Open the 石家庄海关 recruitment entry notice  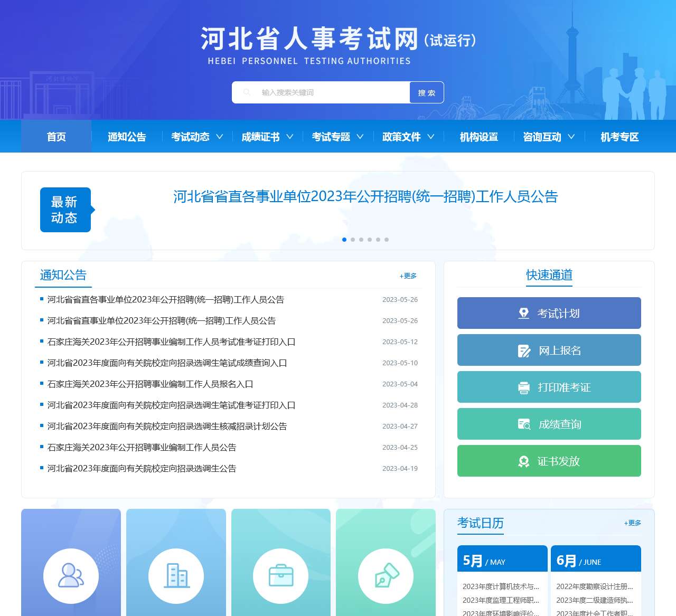[x=149, y=384]
